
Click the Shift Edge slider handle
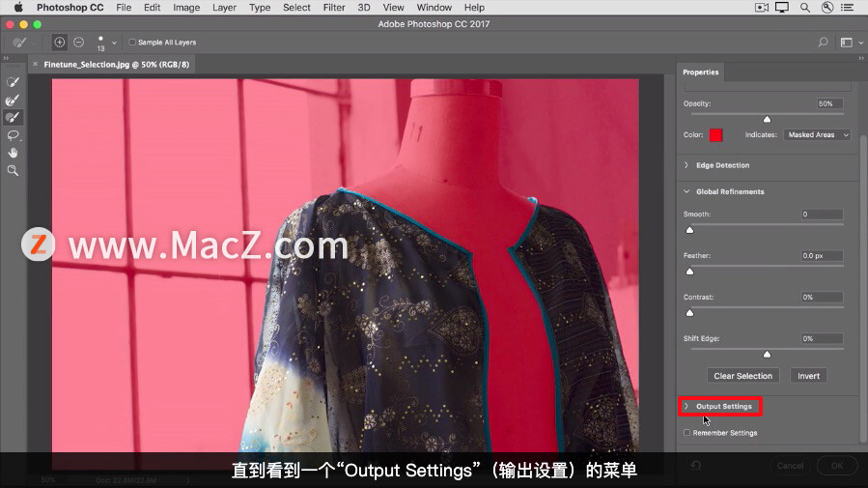(767, 354)
